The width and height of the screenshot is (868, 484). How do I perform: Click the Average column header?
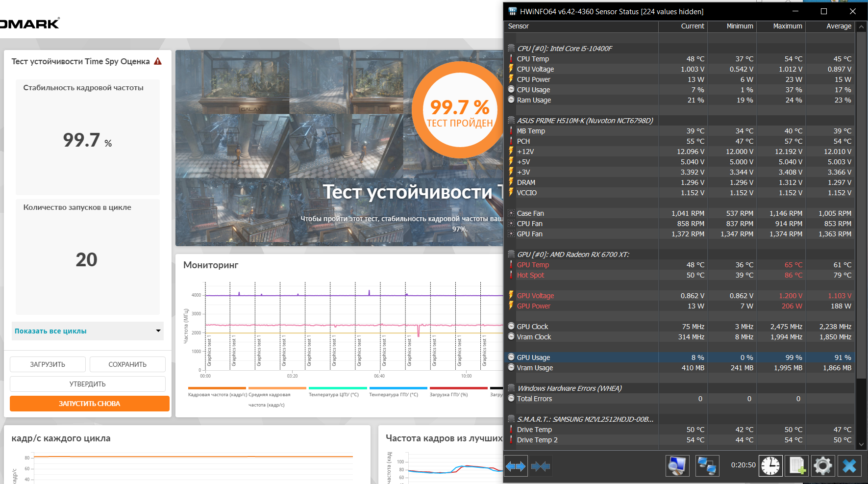pyautogui.click(x=830, y=26)
